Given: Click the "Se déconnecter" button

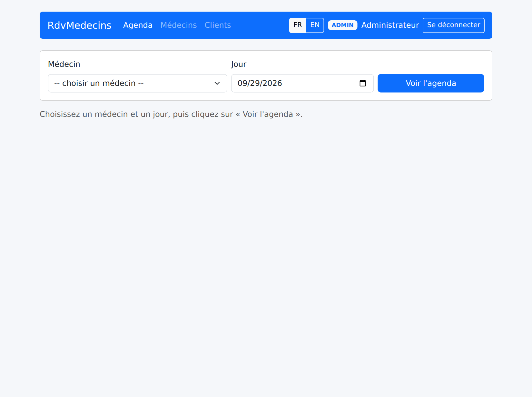Looking at the screenshot, I should coord(454,25).
